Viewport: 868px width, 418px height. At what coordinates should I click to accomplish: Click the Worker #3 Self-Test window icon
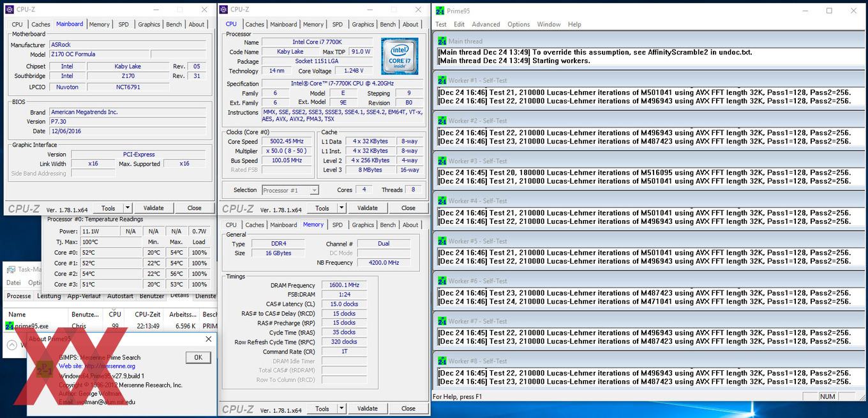coord(442,161)
